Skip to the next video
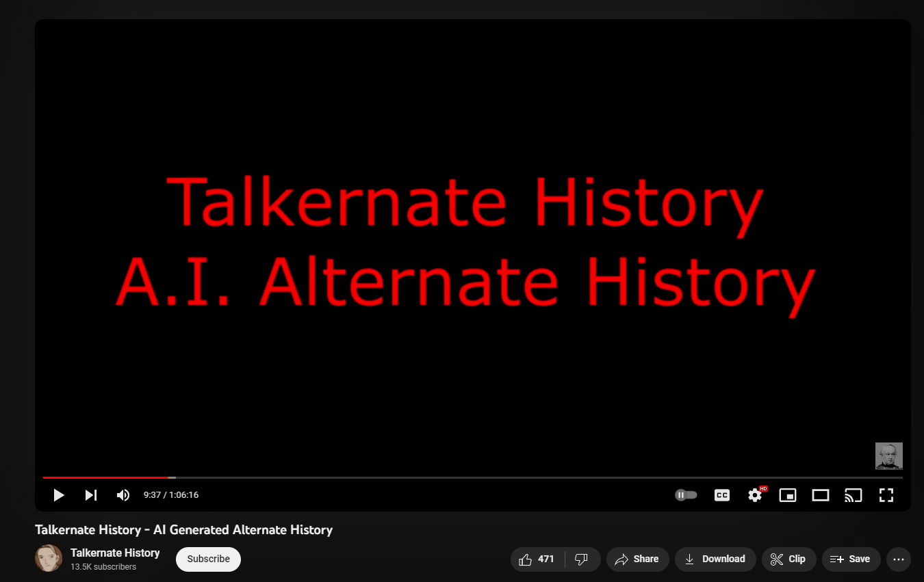 [x=91, y=495]
